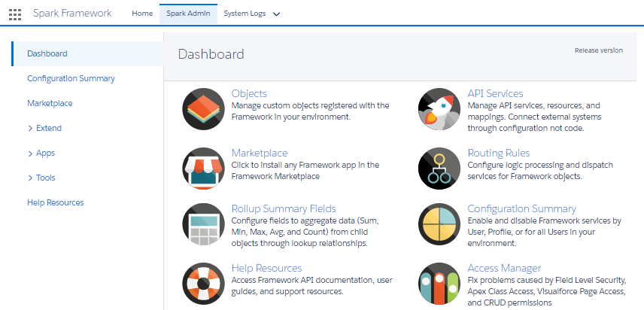Click the 'Access Framework API documentation' description
This screenshot has width=644, height=310.
point(312,286)
